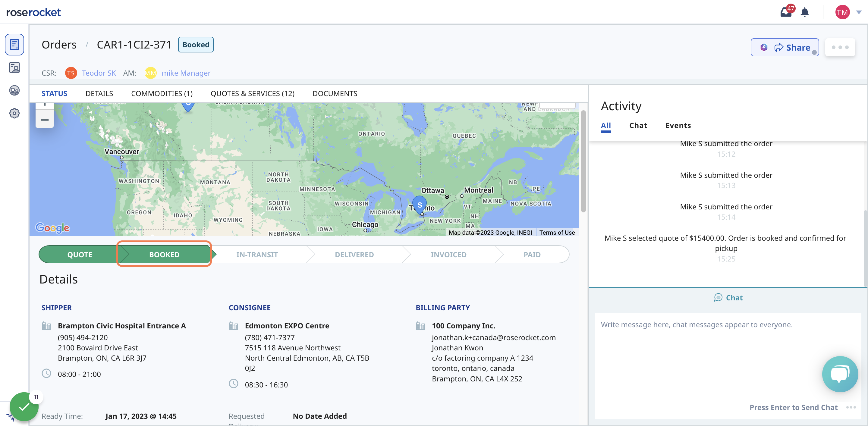Expand the DETAILS tab content

(x=99, y=93)
